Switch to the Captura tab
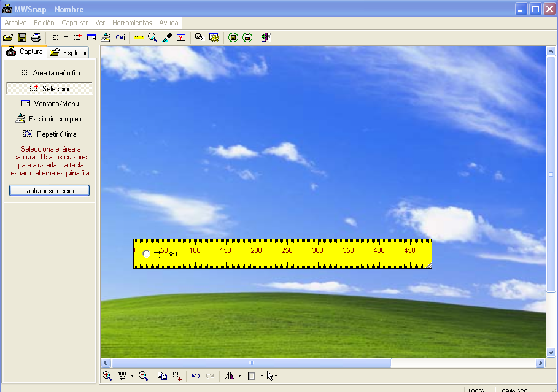This screenshot has width=558, height=392. [25, 52]
